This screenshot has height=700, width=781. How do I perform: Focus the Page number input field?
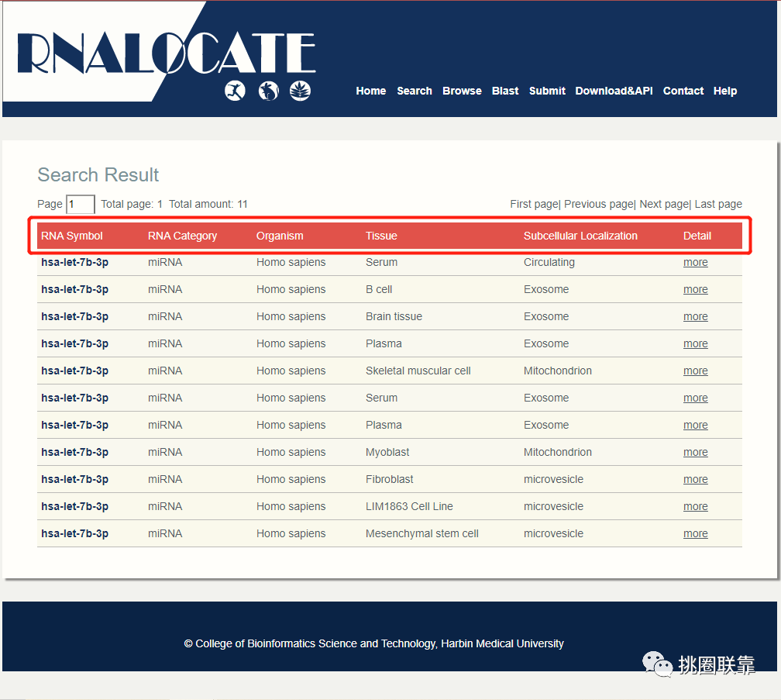81,205
